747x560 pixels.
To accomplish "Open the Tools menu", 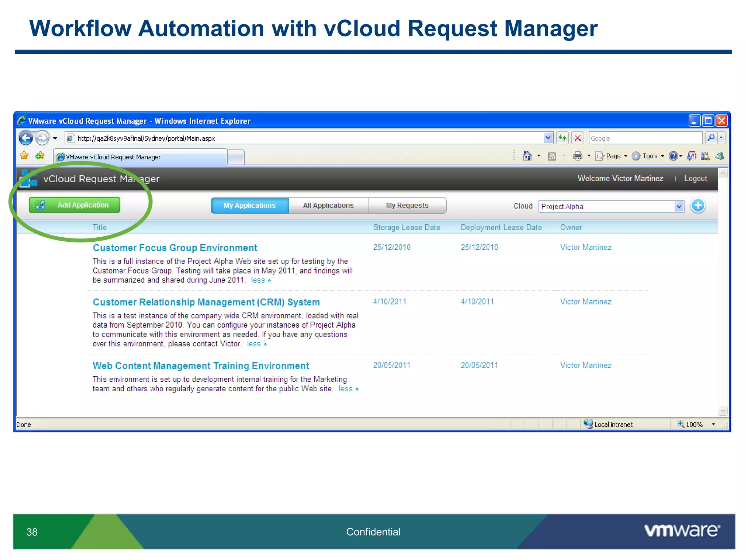I will (648, 156).
